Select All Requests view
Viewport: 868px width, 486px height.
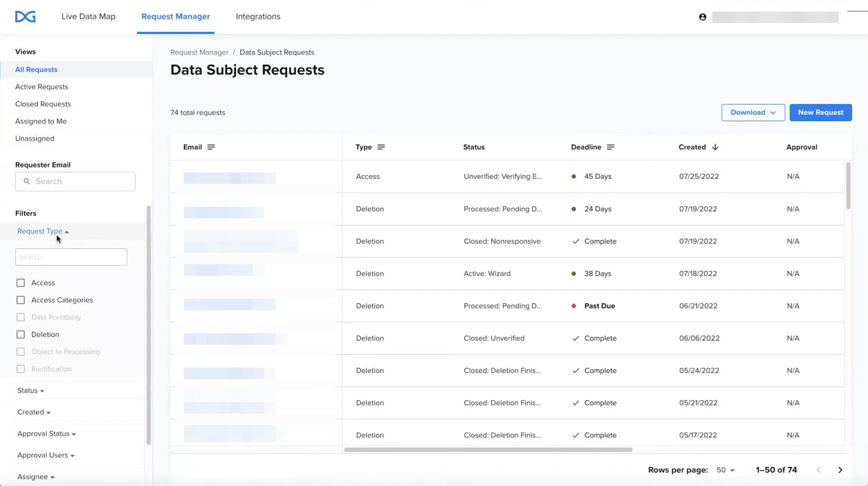pos(36,70)
